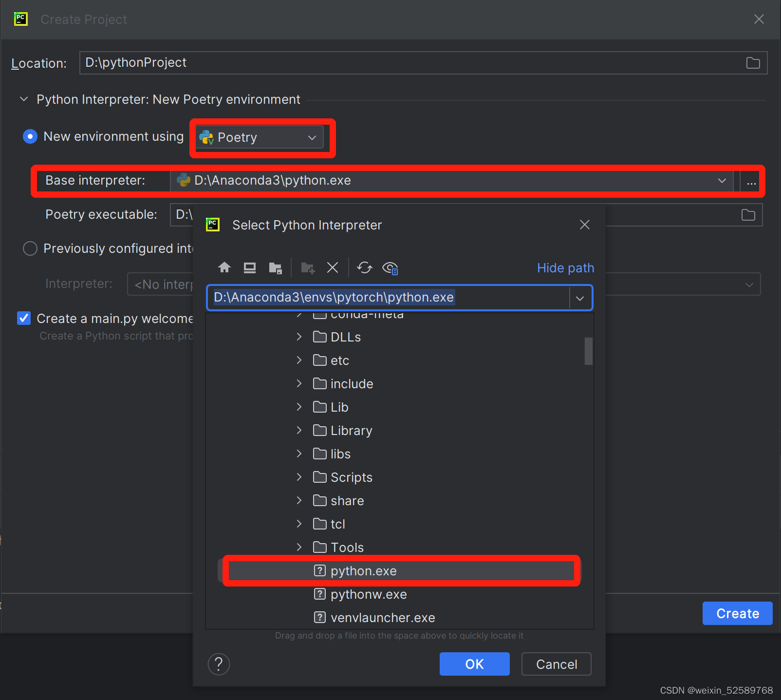Close the Create Project window
The height and width of the screenshot is (700, 781).
pyautogui.click(x=759, y=19)
